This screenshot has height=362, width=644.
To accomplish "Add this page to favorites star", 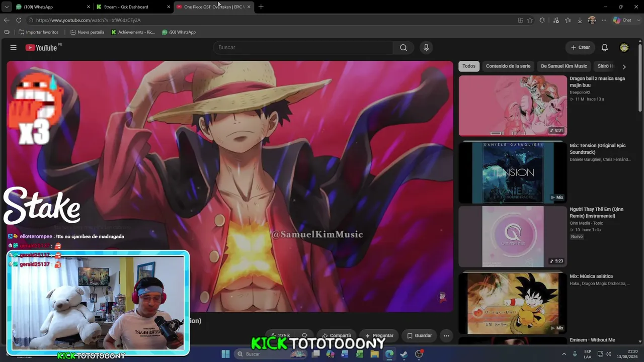I will pos(530,20).
